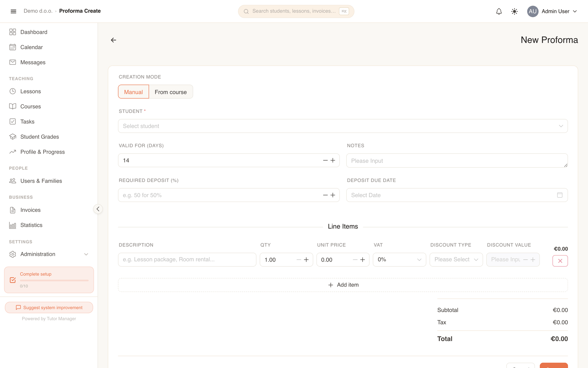The width and height of the screenshot is (588, 368).
Task: Open Complete setup card
Action: (49, 280)
